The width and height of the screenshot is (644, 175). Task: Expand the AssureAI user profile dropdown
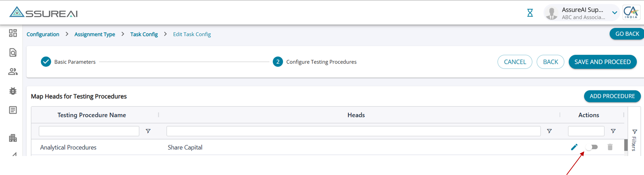(615, 13)
